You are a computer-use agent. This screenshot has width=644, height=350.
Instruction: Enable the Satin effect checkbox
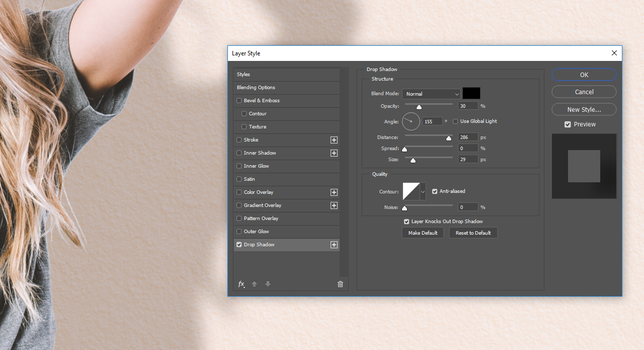pyautogui.click(x=239, y=179)
